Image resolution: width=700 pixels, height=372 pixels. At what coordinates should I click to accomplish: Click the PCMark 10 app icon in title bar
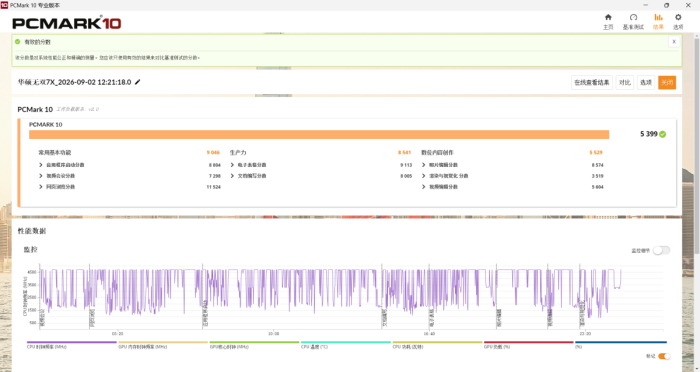point(4,5)
